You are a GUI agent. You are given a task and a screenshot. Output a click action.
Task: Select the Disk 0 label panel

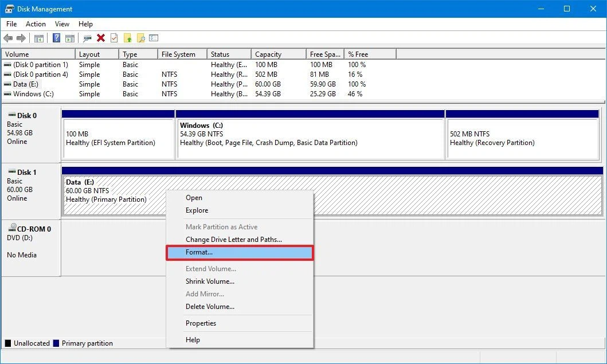[x=31, y=133]
